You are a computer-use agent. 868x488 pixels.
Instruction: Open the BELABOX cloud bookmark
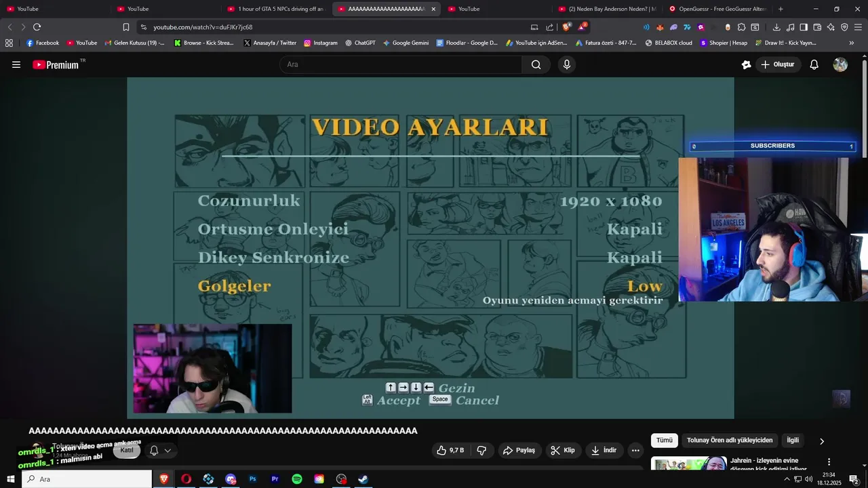point(669,43)
